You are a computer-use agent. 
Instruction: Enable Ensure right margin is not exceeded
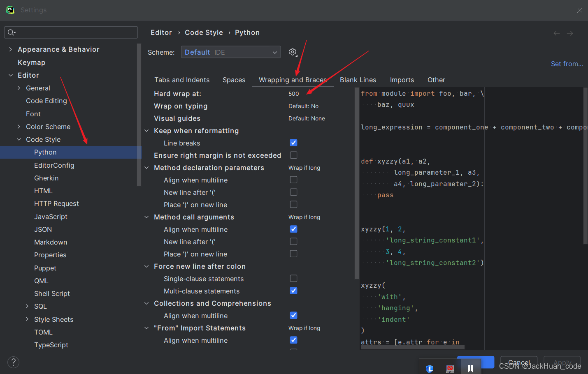[x=293, y=155]
